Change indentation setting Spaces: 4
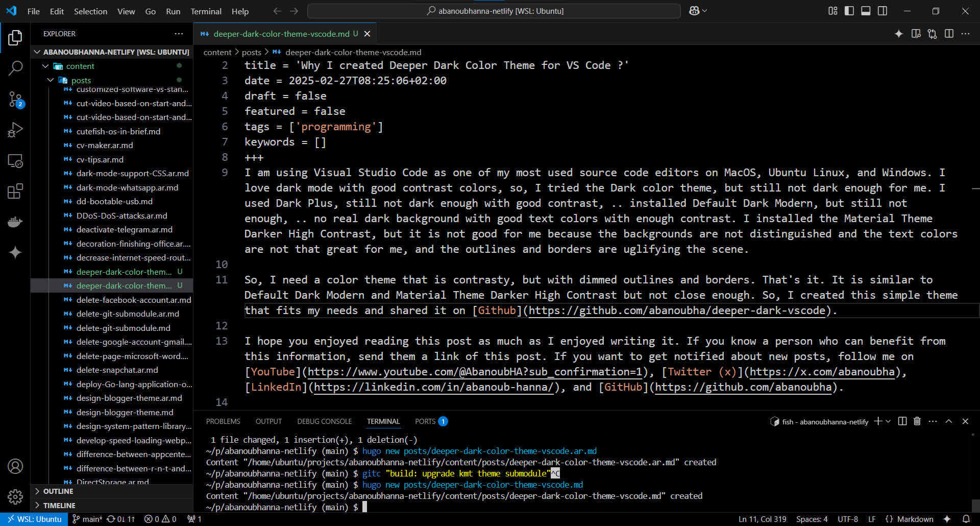Viewport: 980px width, 526px height. click(x=812, y=519)
